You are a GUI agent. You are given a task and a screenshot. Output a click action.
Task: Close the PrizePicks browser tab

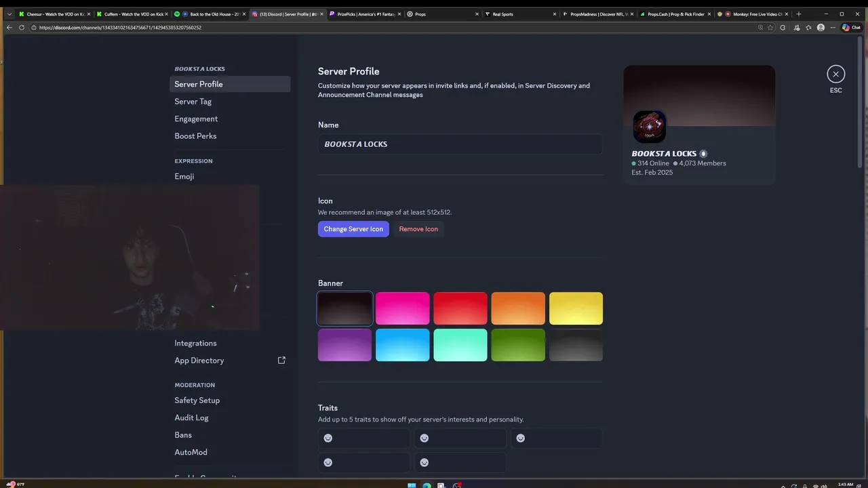(x=399, y=14)
